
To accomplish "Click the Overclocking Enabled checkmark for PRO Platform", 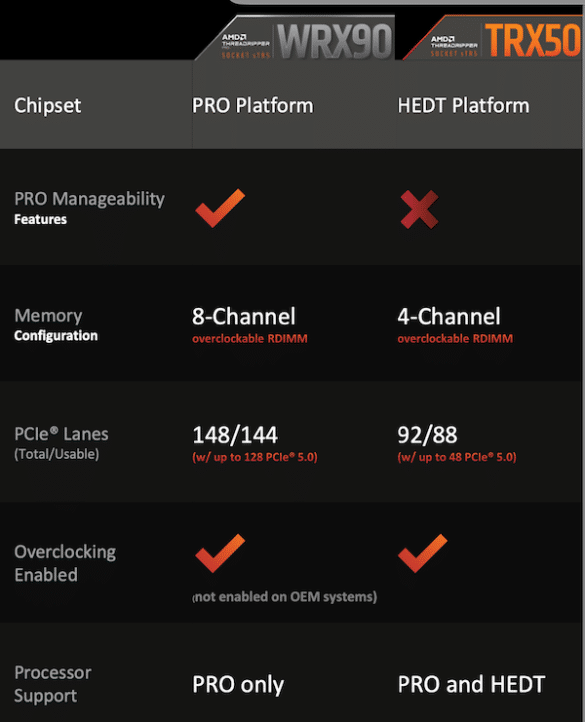I will (220, 553).
